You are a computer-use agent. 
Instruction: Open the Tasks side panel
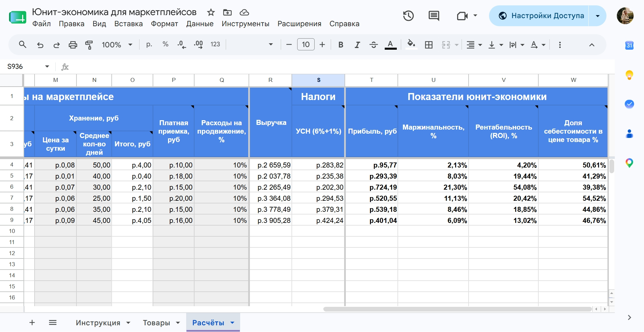point(629,104)
